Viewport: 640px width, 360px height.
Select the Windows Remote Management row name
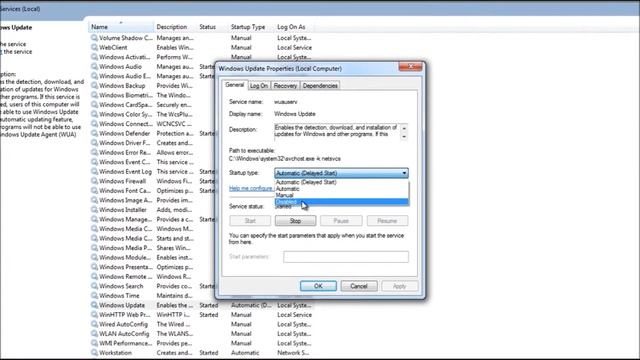(x=126, y=277)
